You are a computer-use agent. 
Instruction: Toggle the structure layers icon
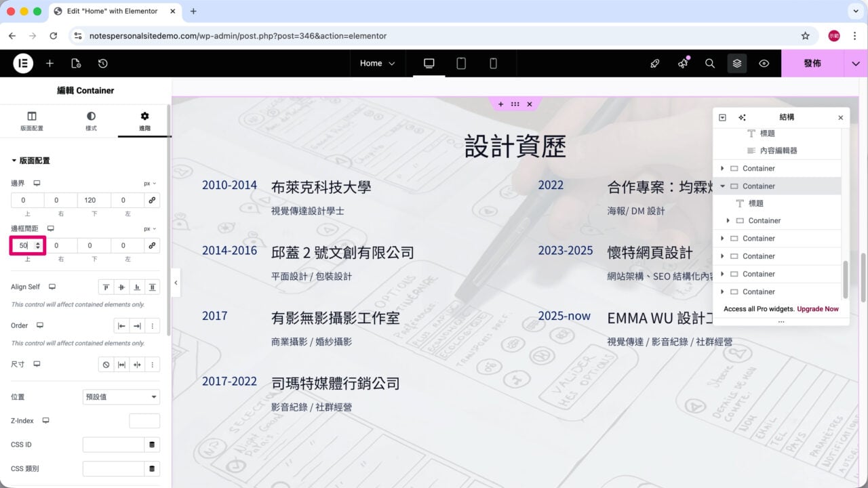tap(737, 63)
